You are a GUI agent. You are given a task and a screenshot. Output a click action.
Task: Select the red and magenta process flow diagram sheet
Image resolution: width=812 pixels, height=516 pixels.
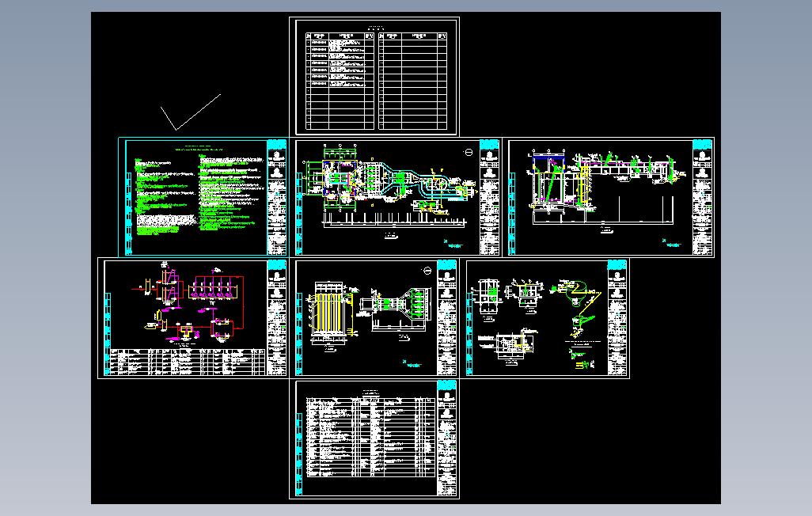[x=193, y=318]
